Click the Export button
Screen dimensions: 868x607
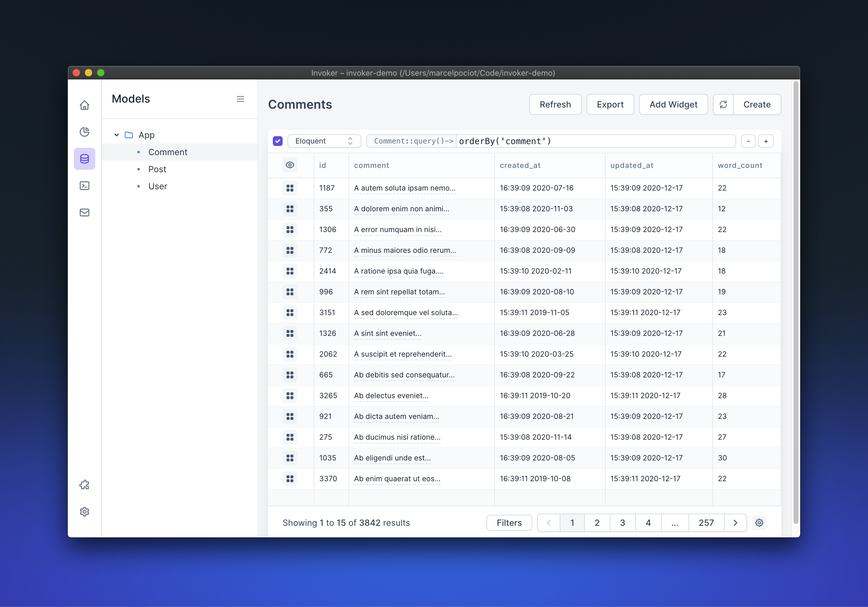tap(610, 104)
